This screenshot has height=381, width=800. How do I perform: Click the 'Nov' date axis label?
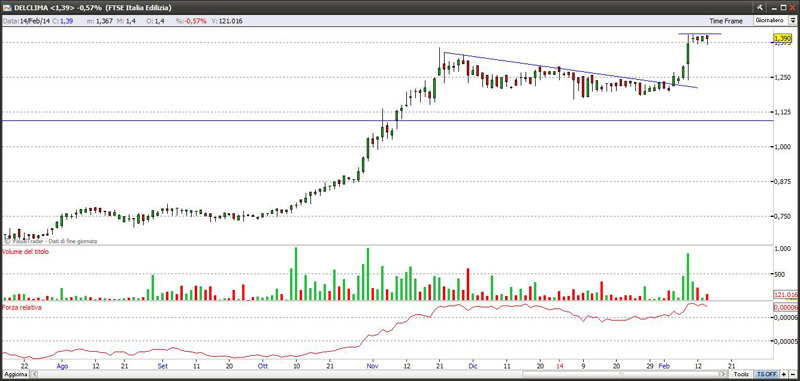373,366
